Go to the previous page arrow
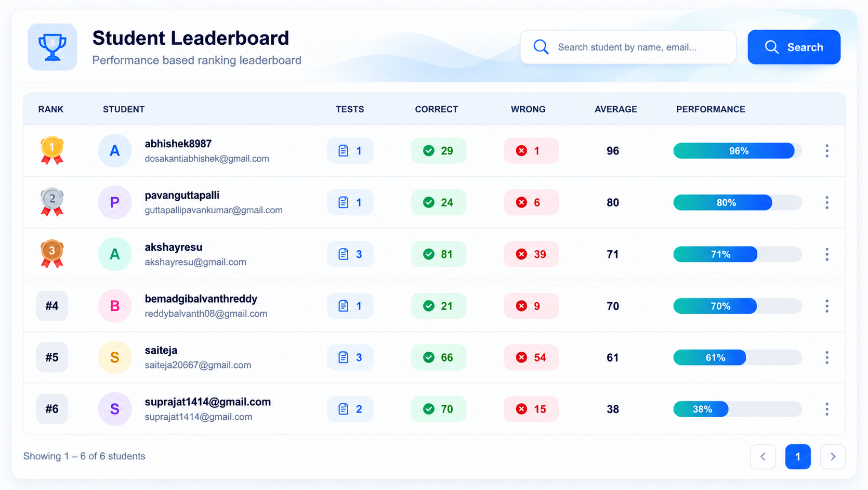 [x=763, y=457]
